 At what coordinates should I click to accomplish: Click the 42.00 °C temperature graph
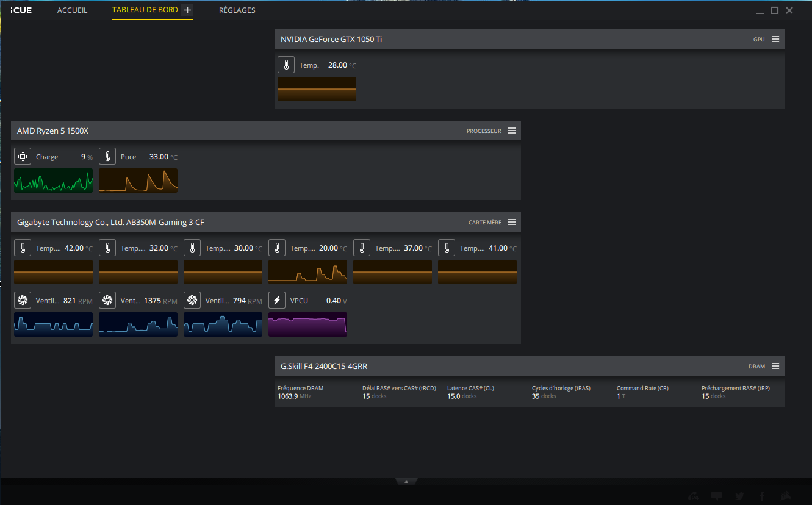(53, 272)
